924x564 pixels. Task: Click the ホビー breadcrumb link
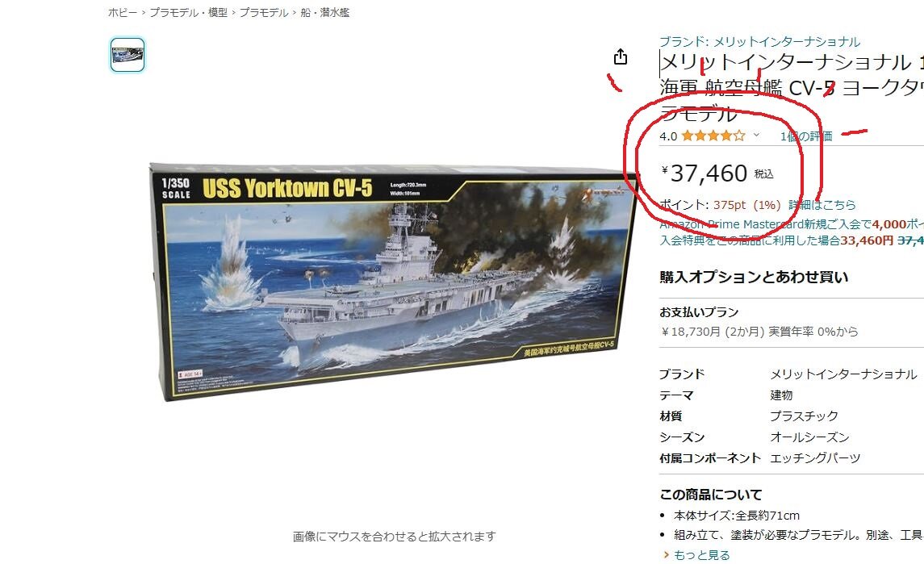coord(123,12)
